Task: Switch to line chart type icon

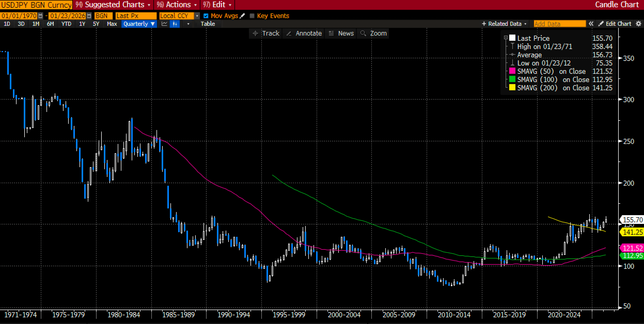Action: coord(164,24)
